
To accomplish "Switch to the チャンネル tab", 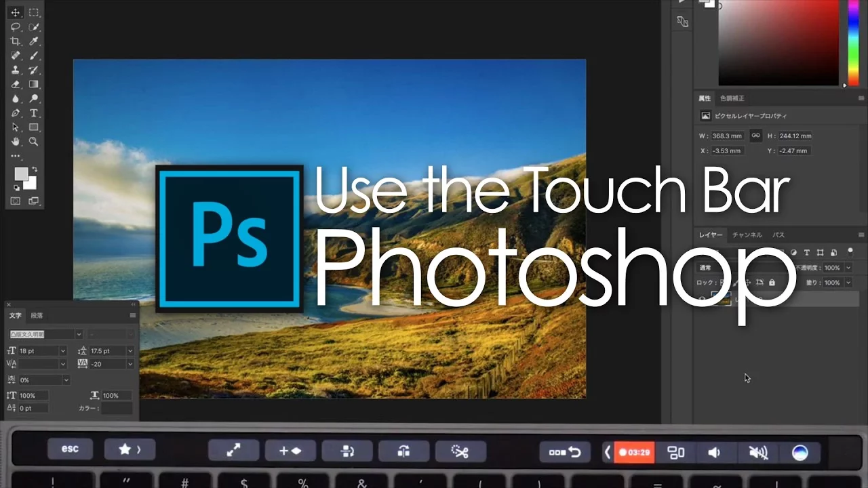I will click(747, 235).
